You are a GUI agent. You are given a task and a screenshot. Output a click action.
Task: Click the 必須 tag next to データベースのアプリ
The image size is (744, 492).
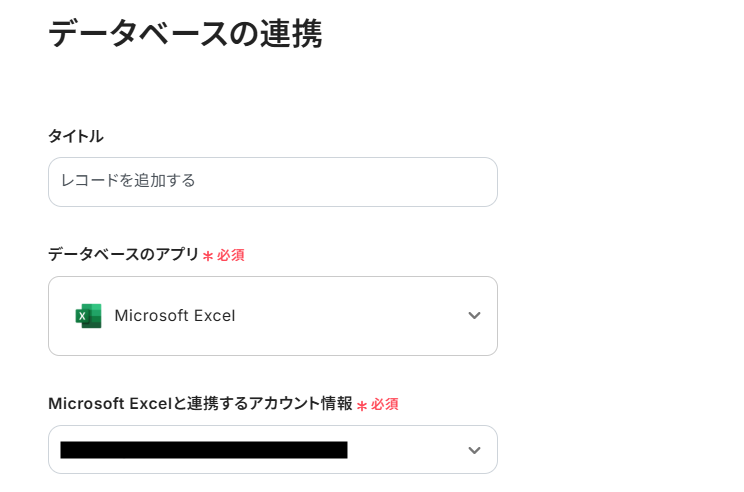[231, 255]
